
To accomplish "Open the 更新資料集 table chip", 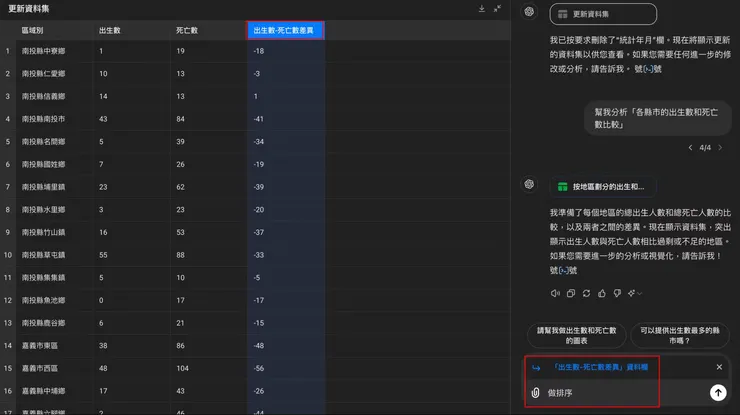I will [603, 14].
